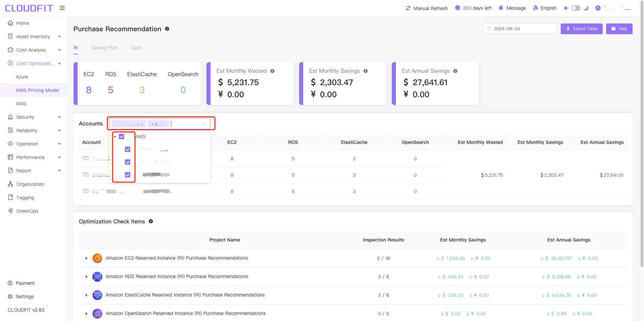644x321 pixels.
Task: Expand the Report menu
Action: (x=59, y=170)
